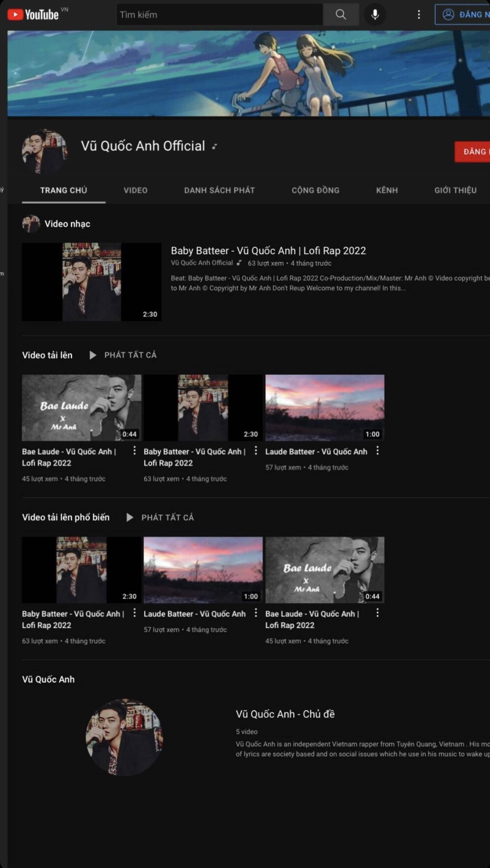Viewport: 490px width, 868px height.
Task: Open options for Baby Batteer in popular uploads
Action: pyautogui.click(x=135, y=613)
